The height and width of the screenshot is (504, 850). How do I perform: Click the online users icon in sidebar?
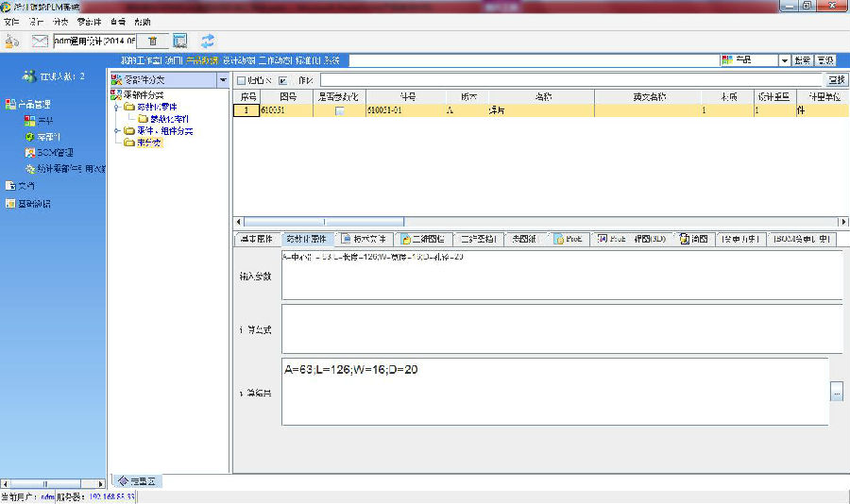point(28,76)
